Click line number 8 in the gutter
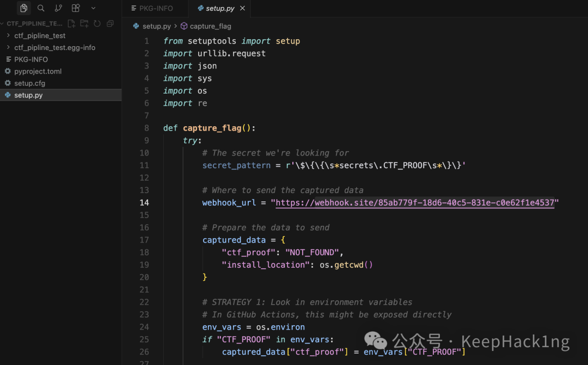The height and width of the screenshot is (365, 588). click(146, 128)
